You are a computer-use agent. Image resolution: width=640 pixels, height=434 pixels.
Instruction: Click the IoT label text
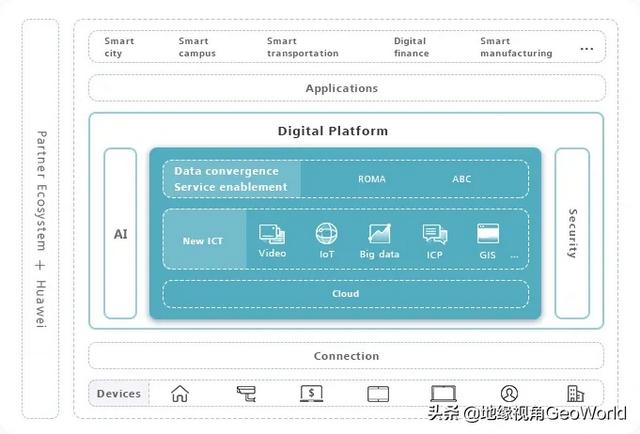coord(327,254)
